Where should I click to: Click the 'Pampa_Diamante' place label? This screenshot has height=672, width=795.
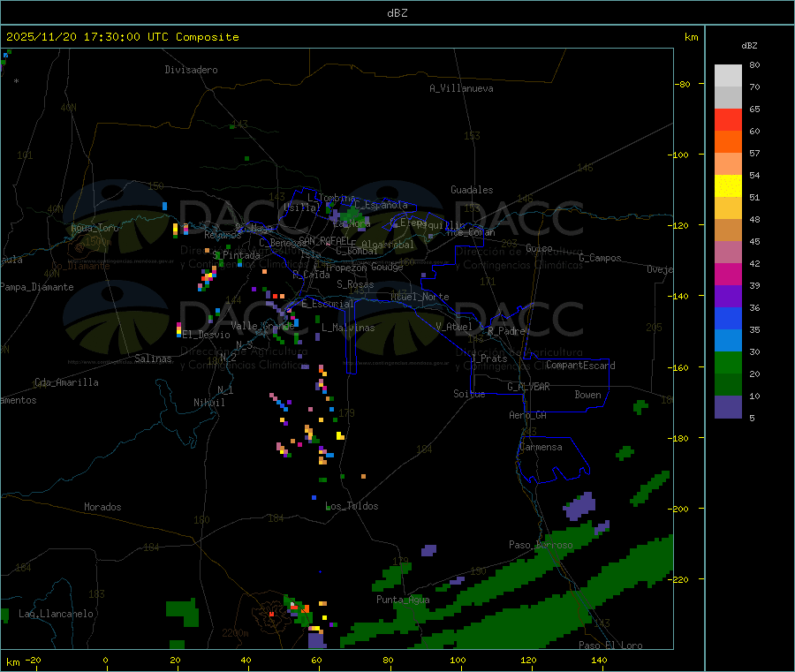click(x=37, y=287)
